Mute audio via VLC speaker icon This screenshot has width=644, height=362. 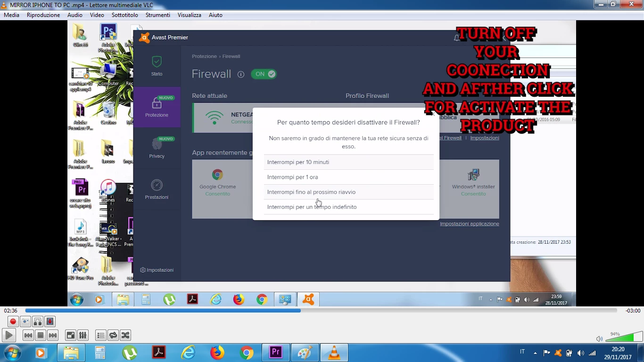coord(599,338)
